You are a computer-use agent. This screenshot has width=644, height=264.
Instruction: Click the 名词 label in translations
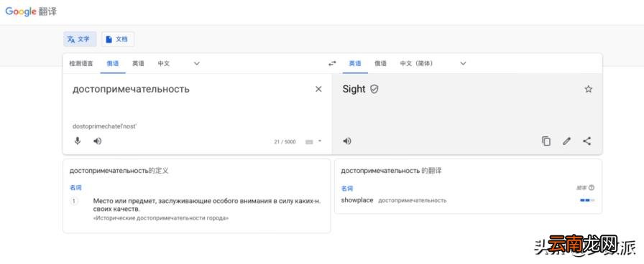(x=346, y=189)
